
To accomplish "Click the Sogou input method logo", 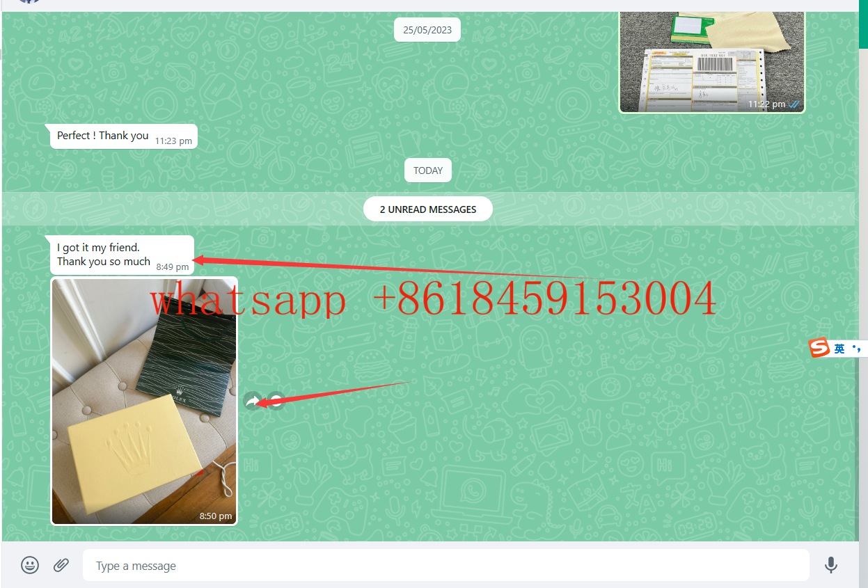I will (x=819, y=348).
